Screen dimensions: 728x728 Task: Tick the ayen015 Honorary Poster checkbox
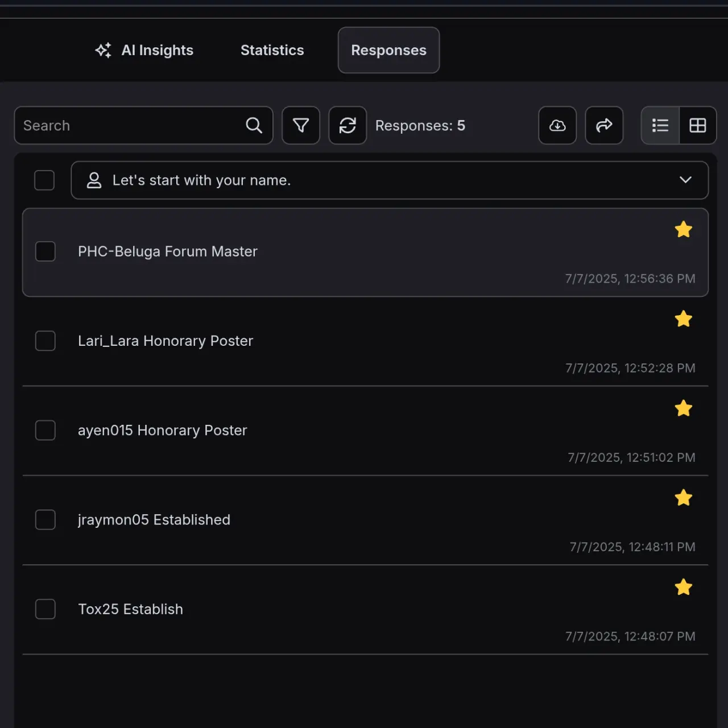click(x=45, y=430)
